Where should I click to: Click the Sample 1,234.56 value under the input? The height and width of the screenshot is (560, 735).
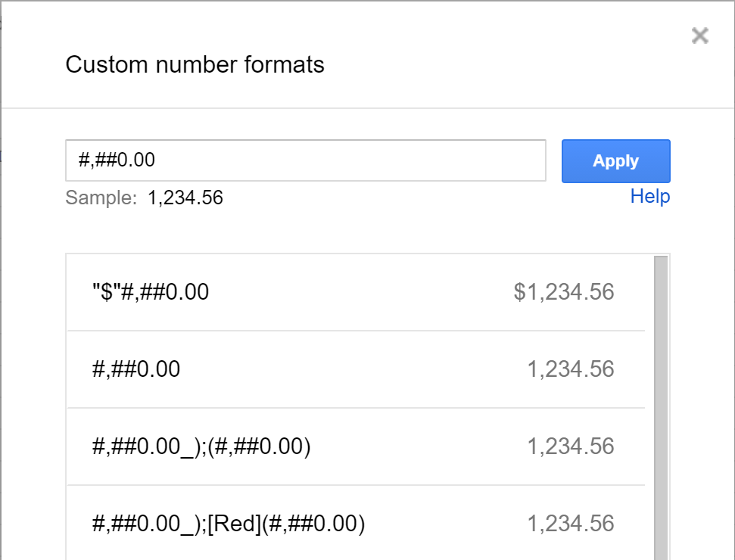[x=185, y=198]
